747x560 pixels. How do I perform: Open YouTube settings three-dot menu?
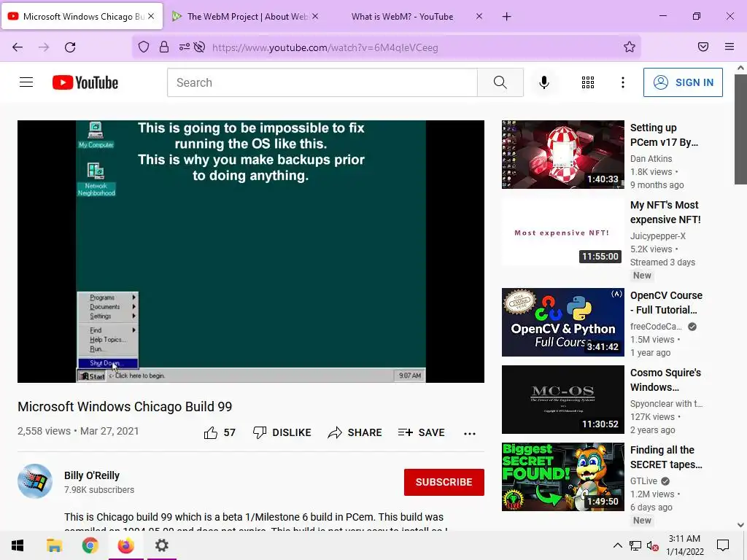pyautogui.click(x=623, y=82)
